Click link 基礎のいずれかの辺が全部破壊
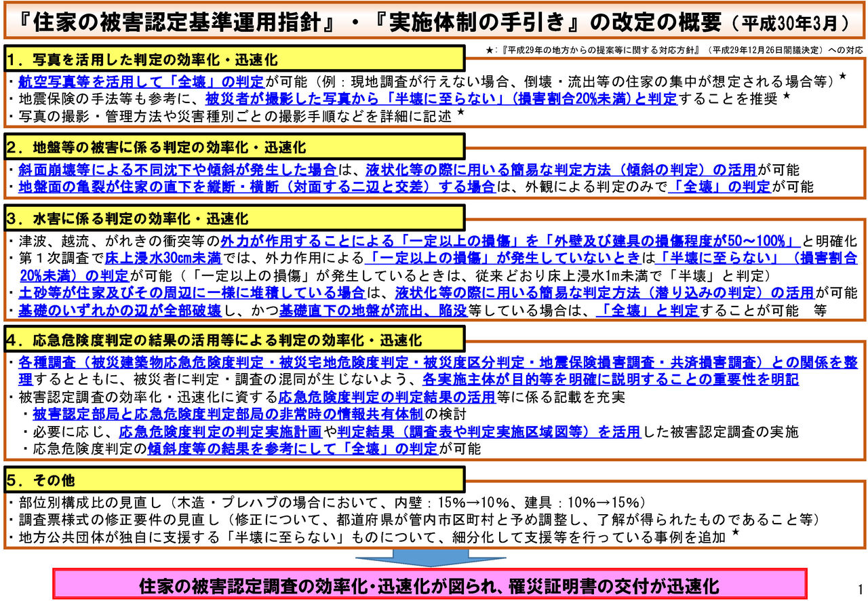This screenshot has height=601, width=868. click(120, 311)
